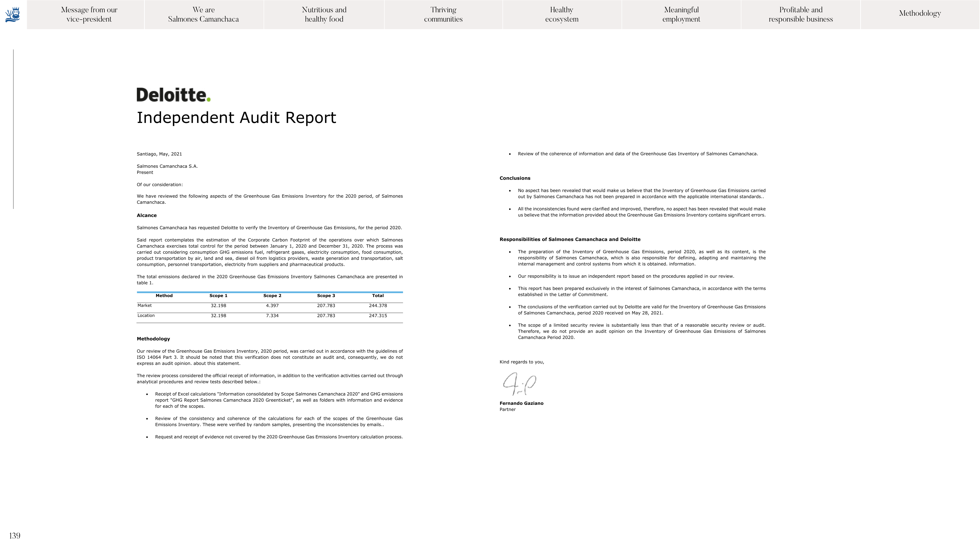Image resolution: width=980 pixels, height=551 pixels.
Task: Click the 'Total' column header
Action: (378, 296)
